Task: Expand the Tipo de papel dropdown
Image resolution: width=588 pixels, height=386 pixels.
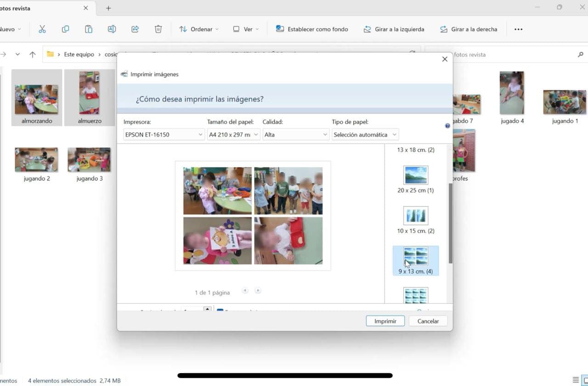Action: pos(365,134)
